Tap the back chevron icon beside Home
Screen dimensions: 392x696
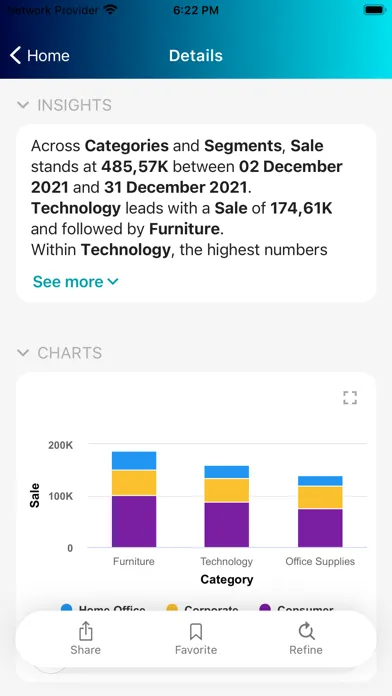[x=16, y=56]
